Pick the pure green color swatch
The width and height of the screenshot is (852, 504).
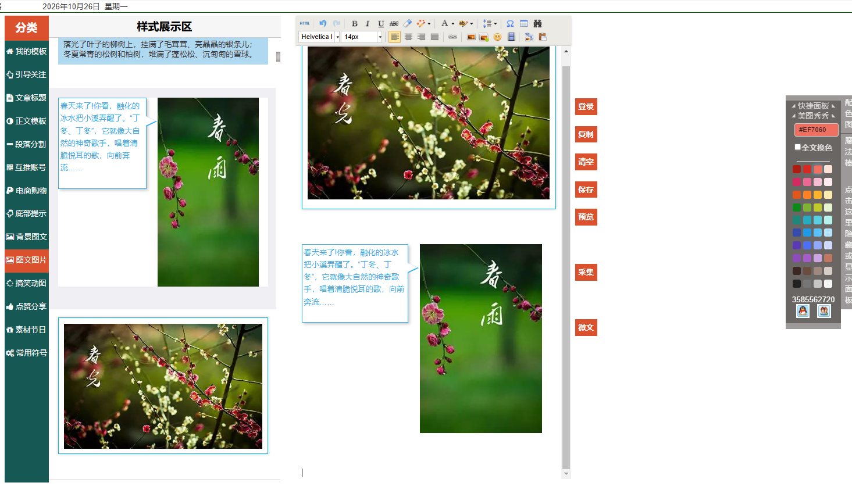797,208
